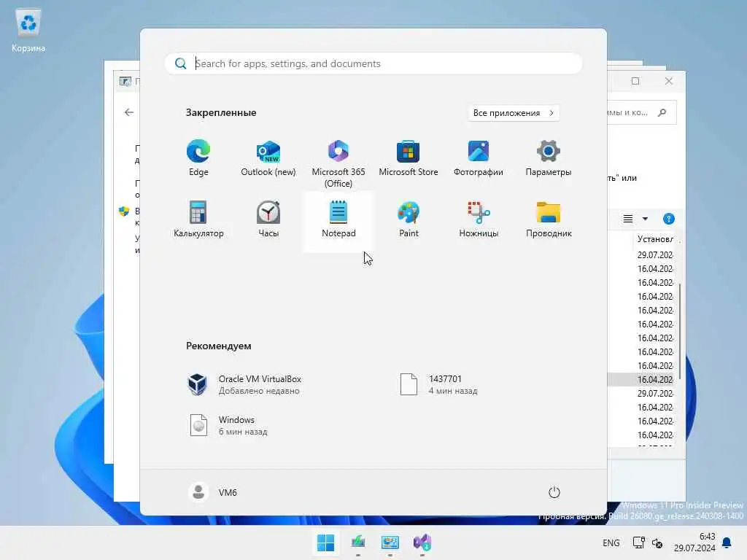The image size is (747, 560).
Task: Select the highlighted 16.04.202 row in background list
Action: coord(642,379)
